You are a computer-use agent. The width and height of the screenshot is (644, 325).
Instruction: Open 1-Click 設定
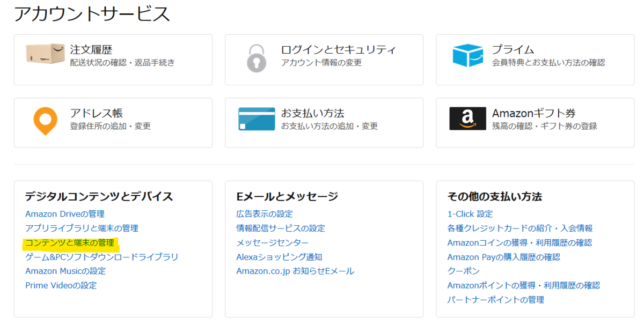coord(471,213)
